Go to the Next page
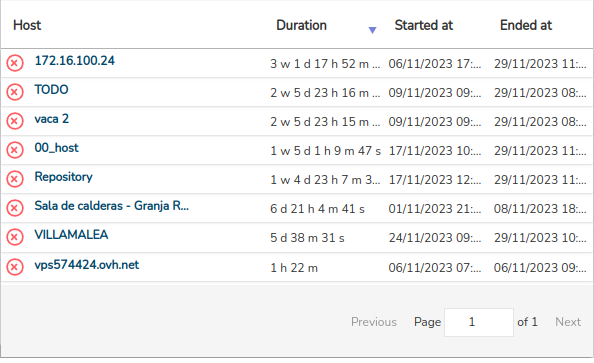Screen dimensions: 594x363 tap(568, 322)
